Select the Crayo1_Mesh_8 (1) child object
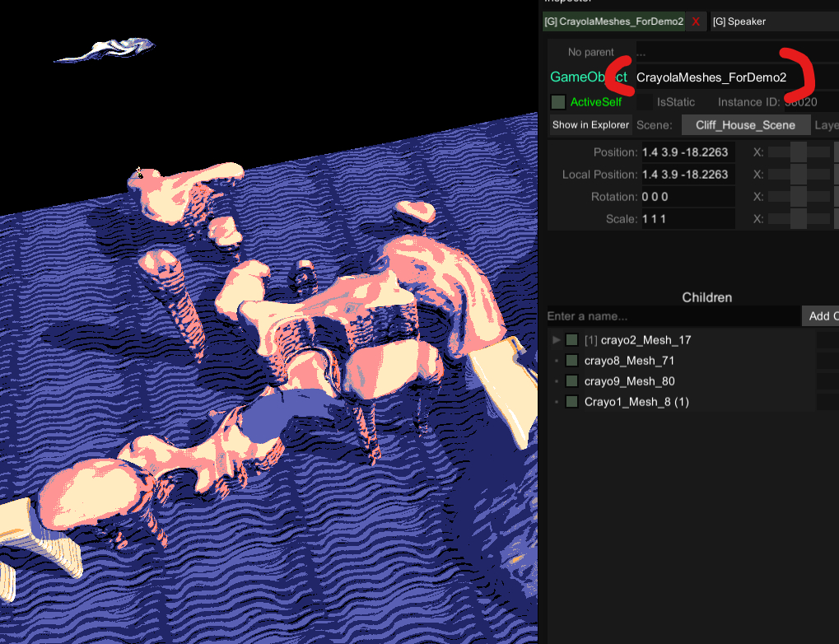 coord(636,402)
